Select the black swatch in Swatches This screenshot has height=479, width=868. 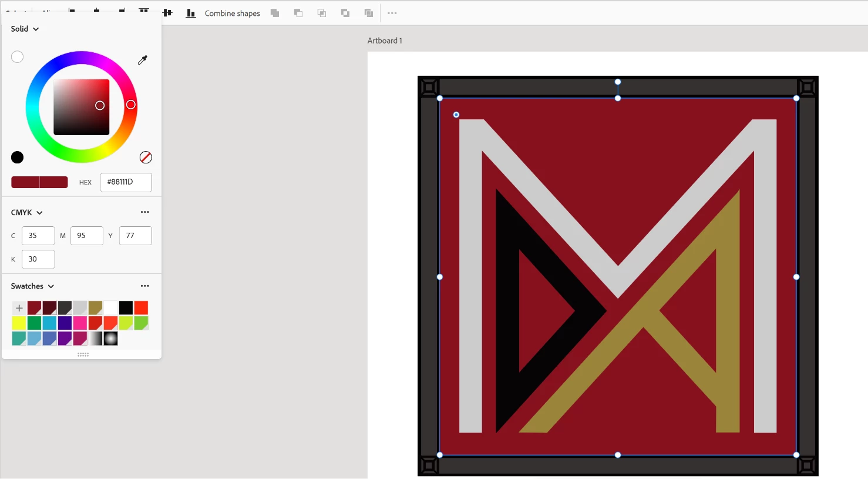pyautogui.click(x=126, y=308)
